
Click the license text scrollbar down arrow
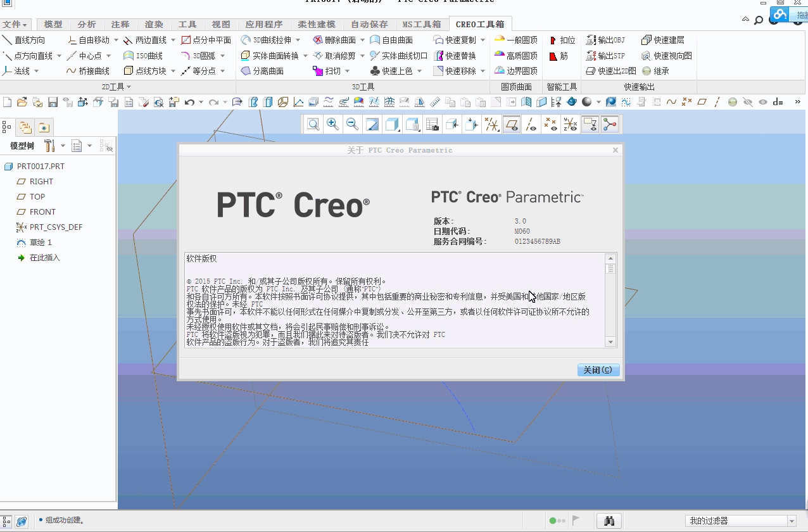point(610,342)
